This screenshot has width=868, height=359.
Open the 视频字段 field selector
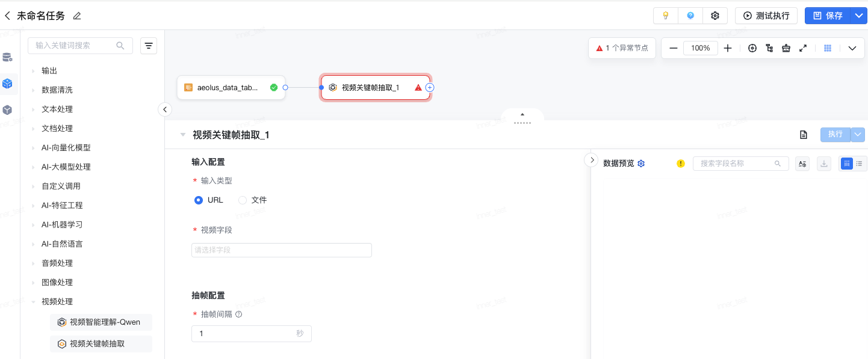coord(282,250)
